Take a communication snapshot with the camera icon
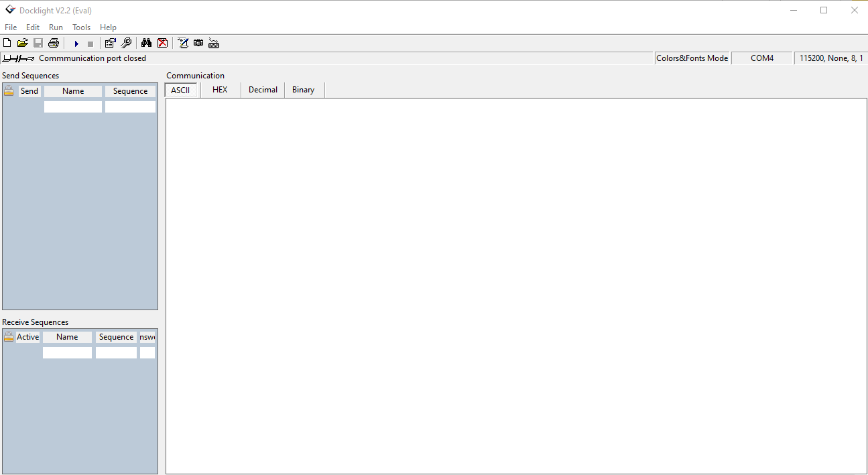Viewport: 868px width, 475px height. [198, 42]
